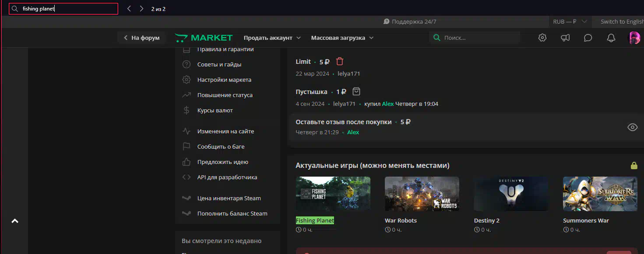The height and width of the screenshot is (254, 644).
Task: Open Поддержка 24/7 support link
Action: [x=410, y=21]
